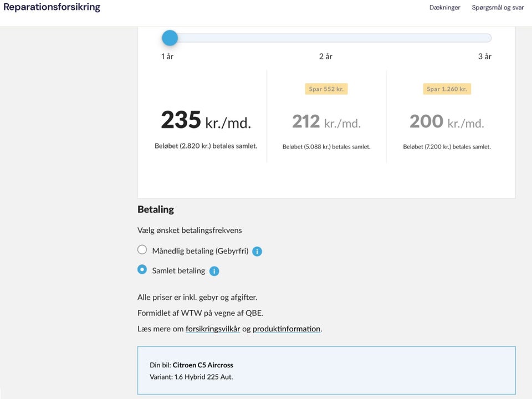Open info icon beside Samlet betaling
This screenshot has height=399, width=532.
(214, 271)
